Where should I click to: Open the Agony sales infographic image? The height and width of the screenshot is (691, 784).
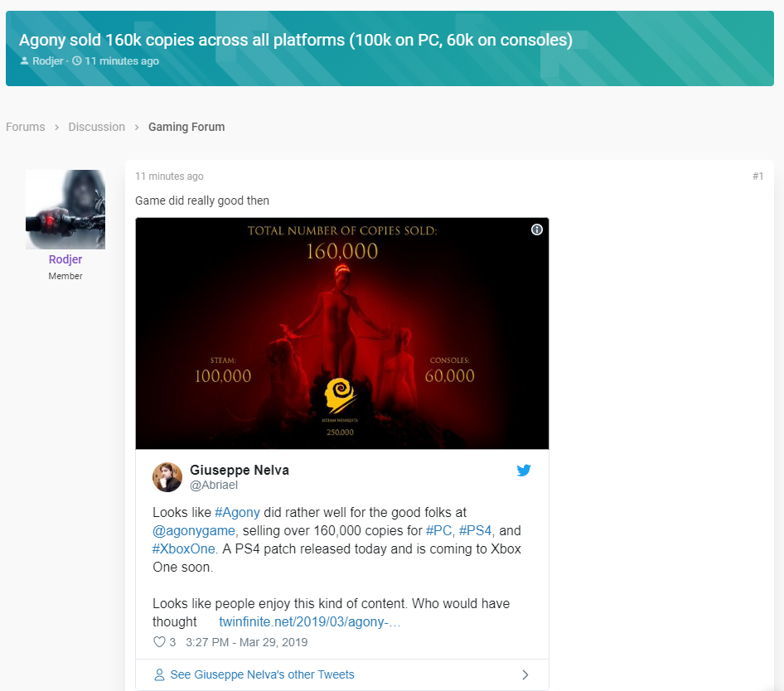tap(342, 334)
